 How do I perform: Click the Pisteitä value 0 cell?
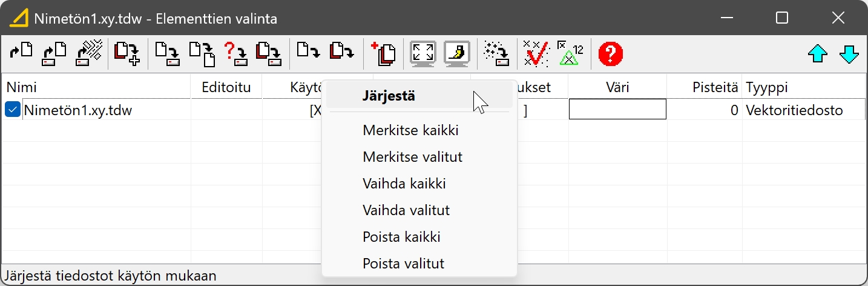705,110
